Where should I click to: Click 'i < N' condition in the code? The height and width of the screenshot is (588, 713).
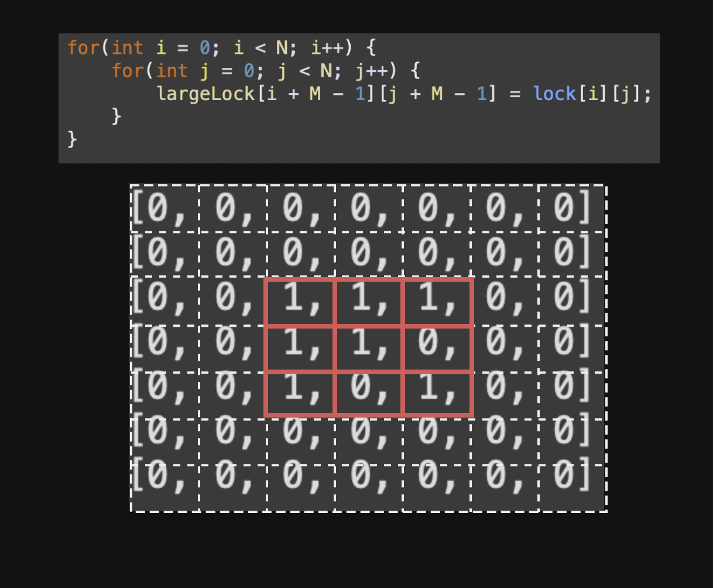coord(262,47)
